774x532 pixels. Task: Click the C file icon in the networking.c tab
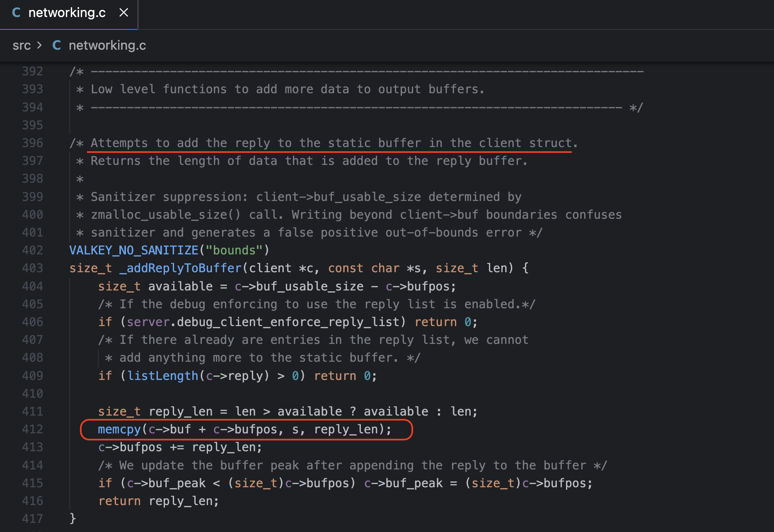coord(16,13)
